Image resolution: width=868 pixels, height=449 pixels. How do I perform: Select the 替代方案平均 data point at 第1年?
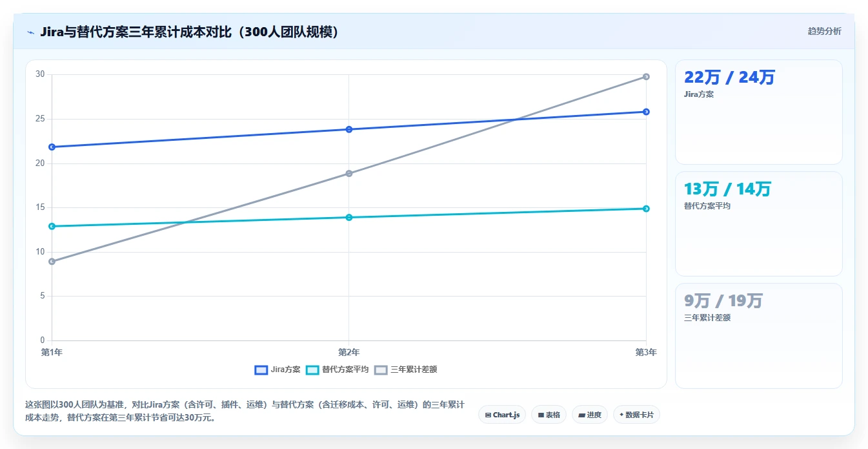coord(52,226)
